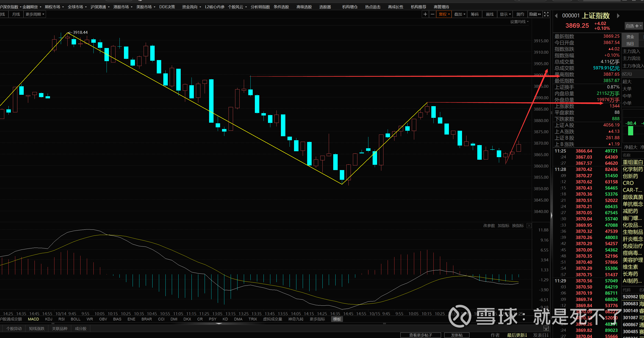Click the 查看更多帖子 button
The width and height of the screenshot is (644, 338).
point(420,335)
